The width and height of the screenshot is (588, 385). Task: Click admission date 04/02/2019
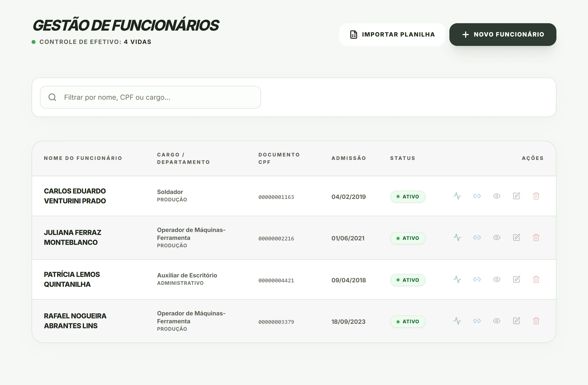coord(349,197)
